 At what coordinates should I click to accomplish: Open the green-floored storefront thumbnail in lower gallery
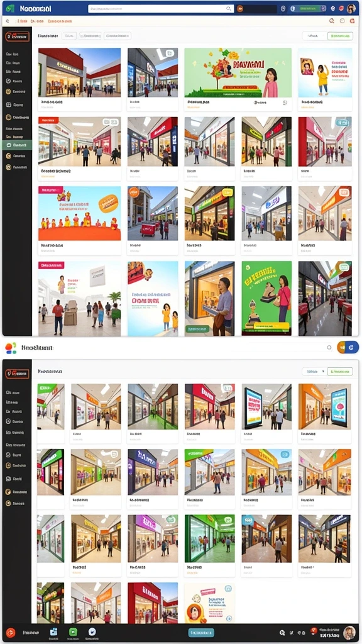[x=210, y=538]
